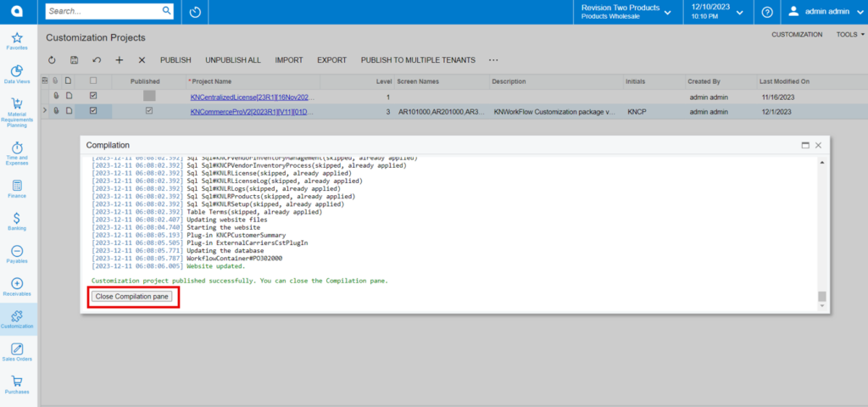The width and height of the screenshot is (868, 407).
Task: Click Unpublish All in the toolbar
Action: pos(233,60)
